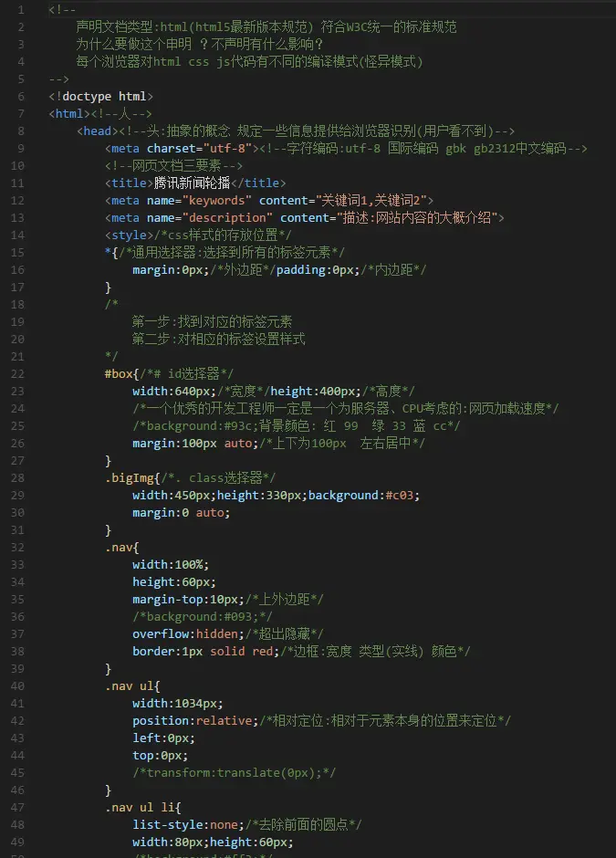Click the 'width:100%;' declaration

[171, 565]
